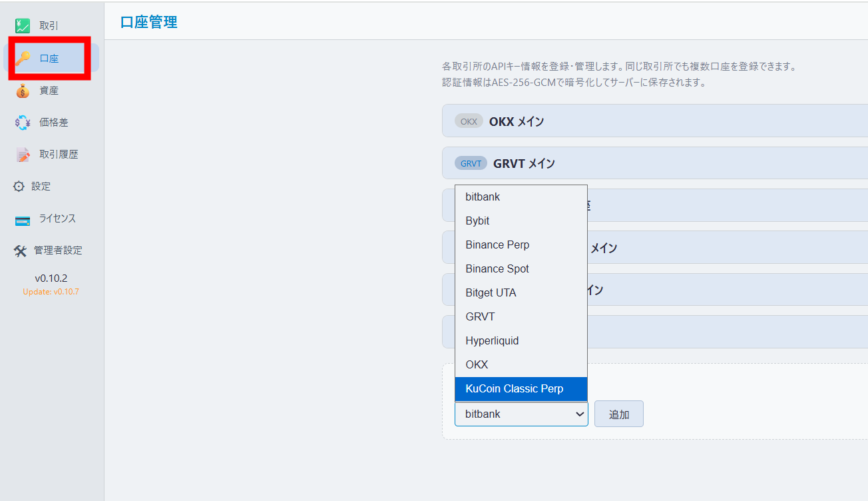Open the 資産 menu item
The width and height of the screenshot is (868, 501).
click(x=49, y=91)
